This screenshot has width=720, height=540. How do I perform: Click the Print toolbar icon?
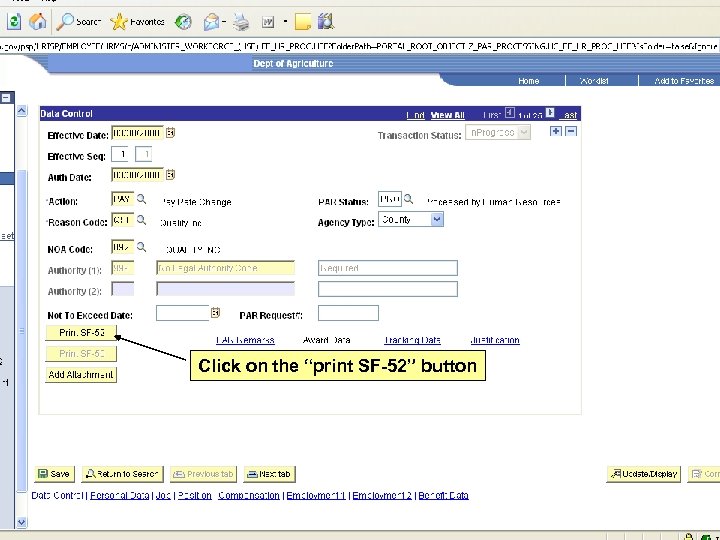pos(241,22)
